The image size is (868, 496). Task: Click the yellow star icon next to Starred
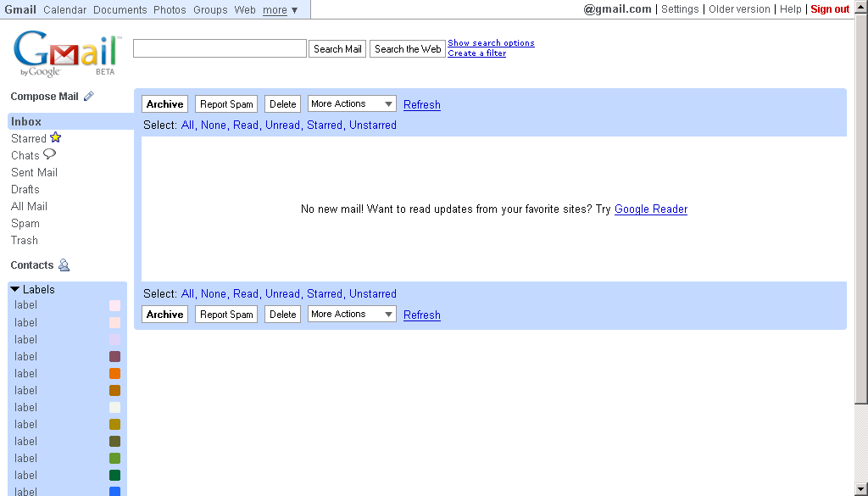[55, 137]
